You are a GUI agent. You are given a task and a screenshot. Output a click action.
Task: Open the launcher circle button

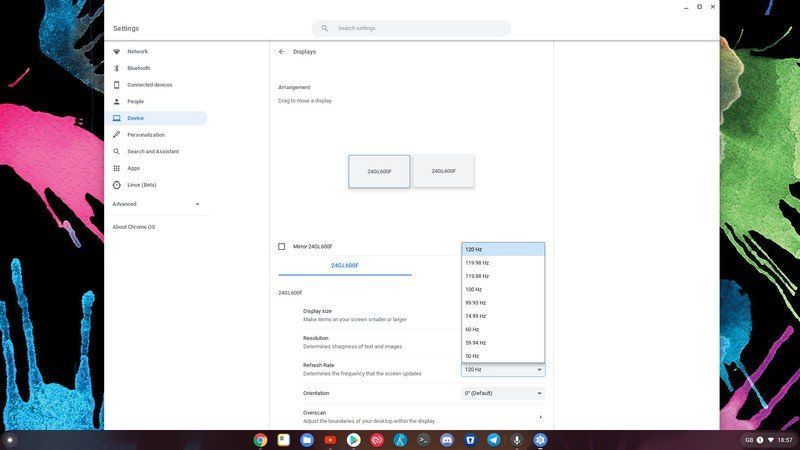pos(9,440)
